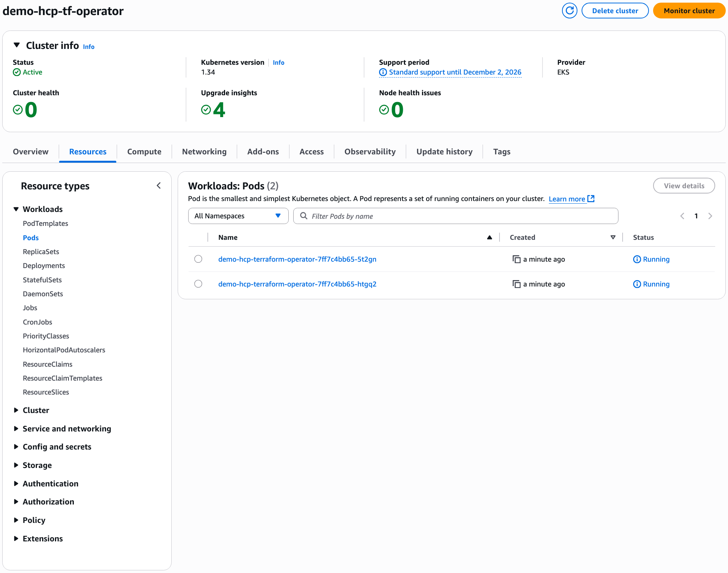
Task: Click the Delete cluster button
Action: (x=615, y=11)
